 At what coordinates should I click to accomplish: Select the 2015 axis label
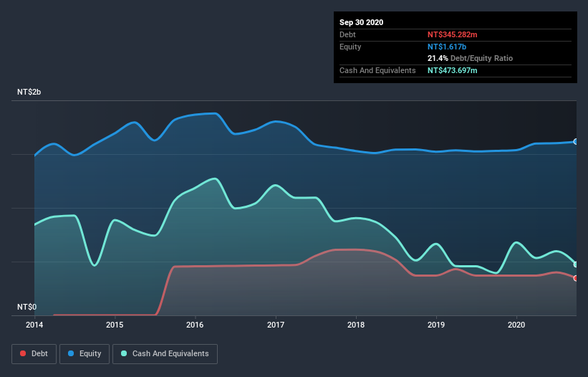115,325
